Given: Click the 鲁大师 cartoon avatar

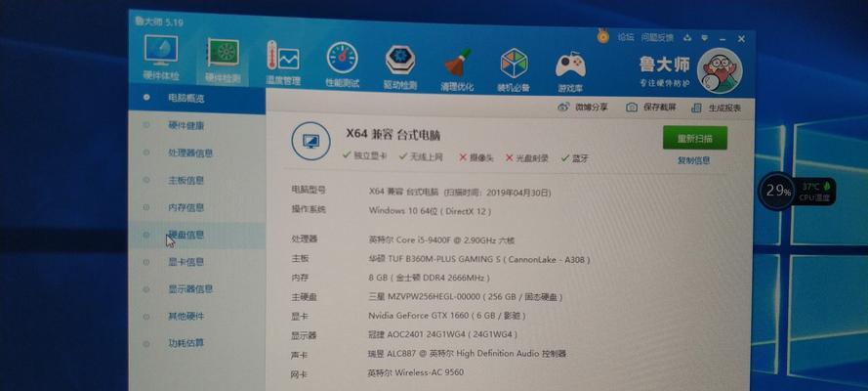Looking at the screenshot, I should tap(719, 70).
